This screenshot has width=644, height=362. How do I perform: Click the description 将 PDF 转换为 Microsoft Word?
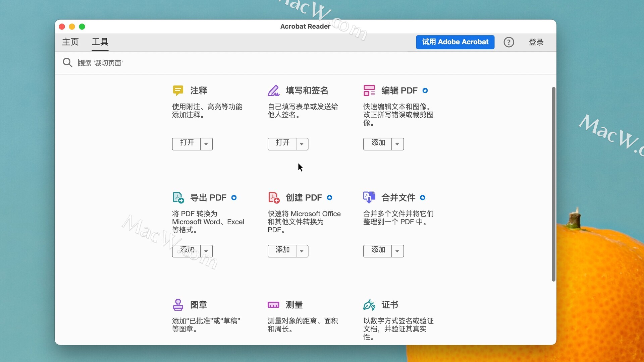208,222
